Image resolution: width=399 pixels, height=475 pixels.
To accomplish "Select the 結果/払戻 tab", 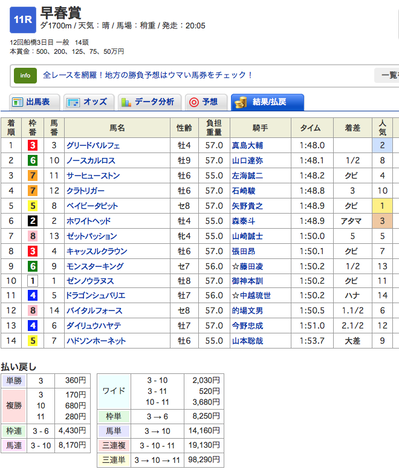I will click(267, 102).
